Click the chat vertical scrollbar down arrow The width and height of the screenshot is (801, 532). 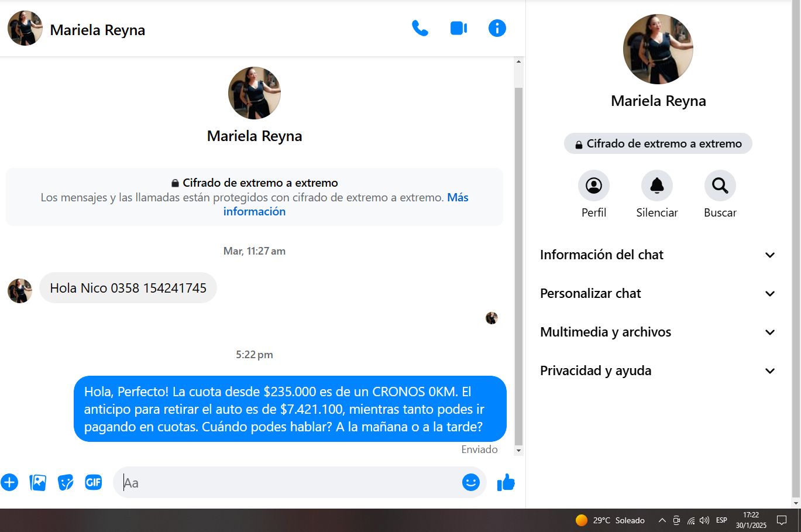click(x=518, y=451)
